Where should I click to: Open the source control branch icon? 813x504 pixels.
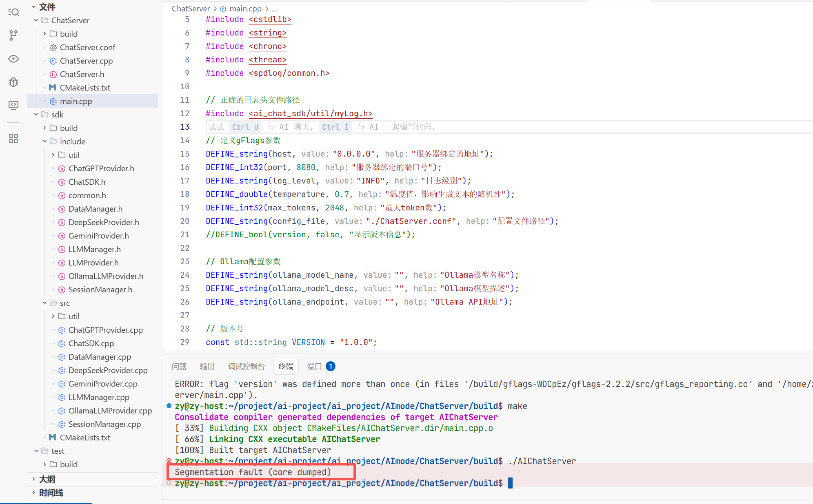click(13, 35)
